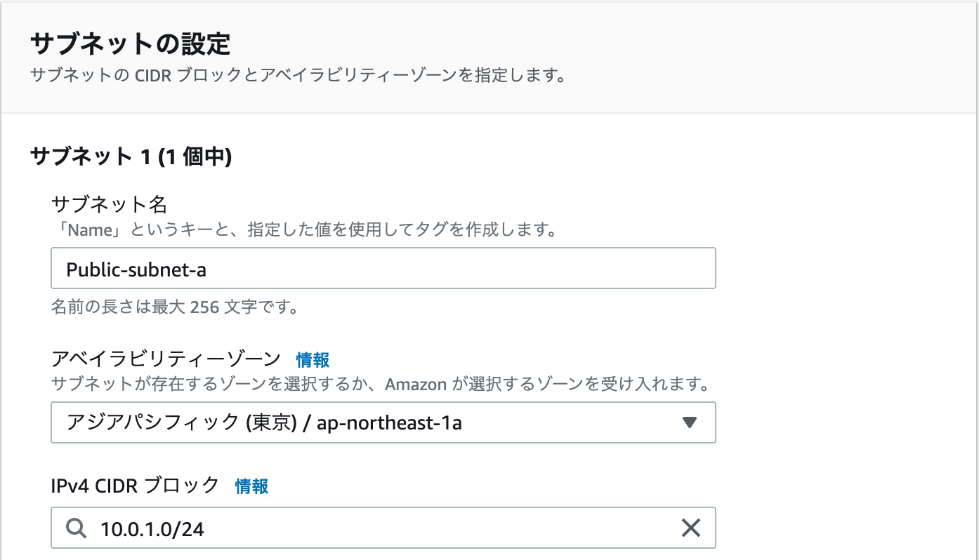The image size is (979, 560).
Task: Click the word Amazon in zone description
Action: coord(416,385)
